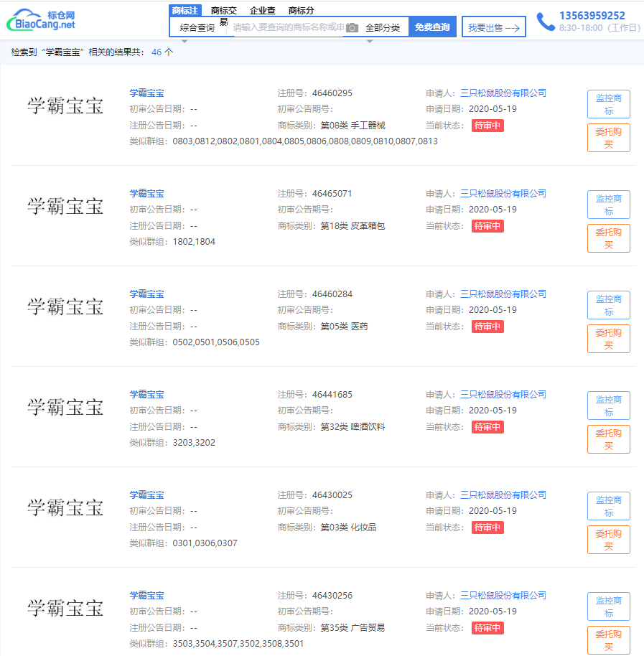Viewport: 644px width, 656px height.
Task: Click 监控商标 for the 第18类 皮革箱包 trademark
Action: [x=608, y=205]
